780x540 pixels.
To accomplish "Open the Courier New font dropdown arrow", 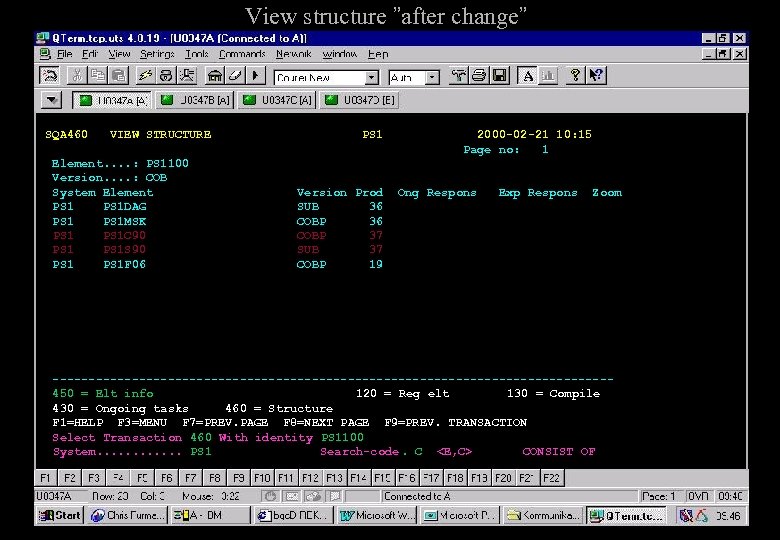I will pyautogui.click(x=372, y=78).
